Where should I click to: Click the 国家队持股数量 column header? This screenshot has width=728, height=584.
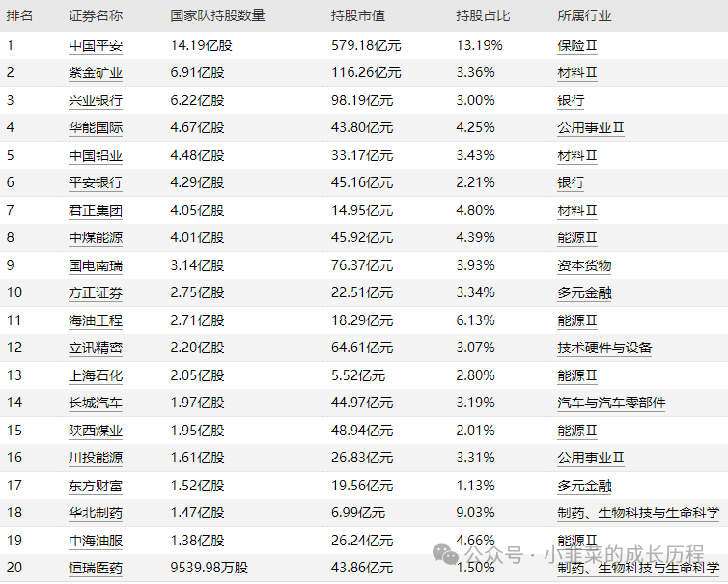click(x=217, y=15)
